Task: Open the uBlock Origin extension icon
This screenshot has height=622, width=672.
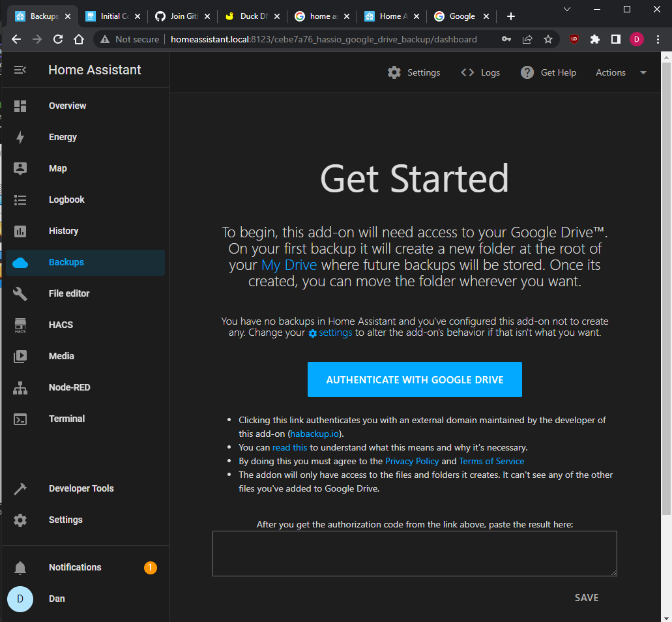Action: click(x=574, y=39)
